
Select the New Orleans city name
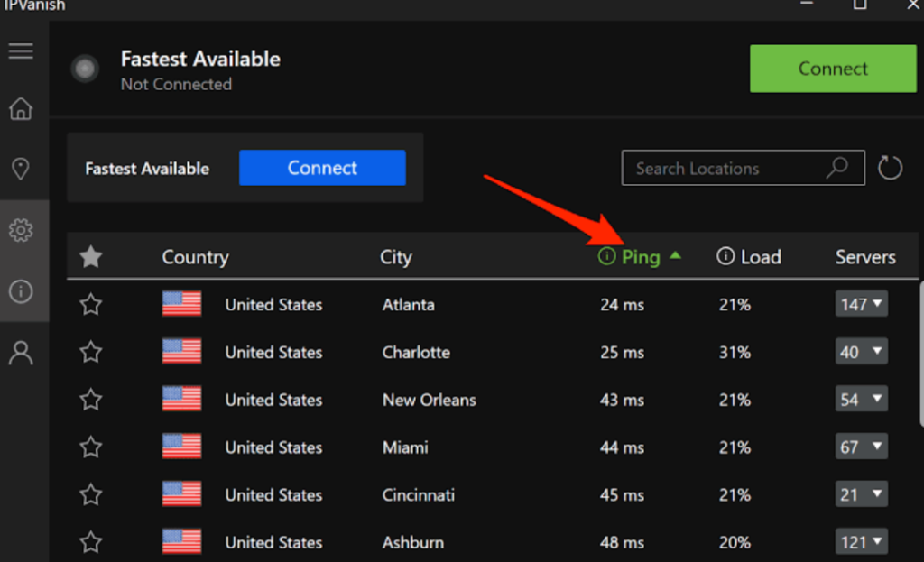tap(429, 400)
